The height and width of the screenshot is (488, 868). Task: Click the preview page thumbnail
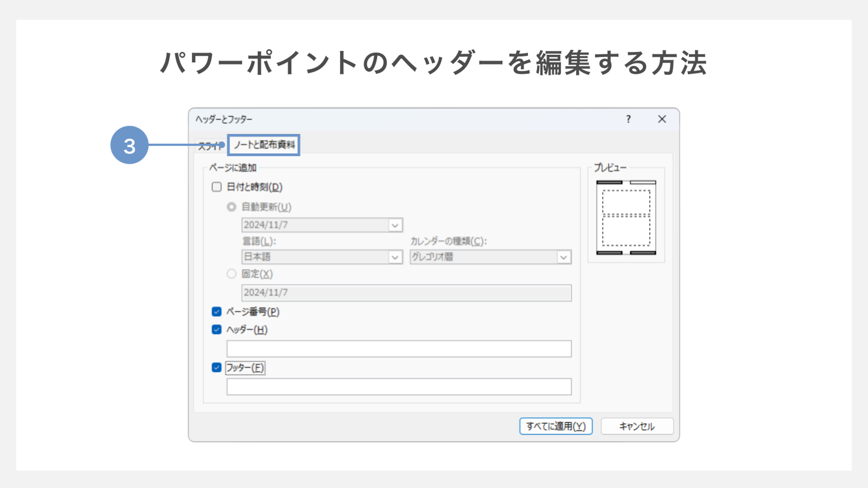coord(626,217)
